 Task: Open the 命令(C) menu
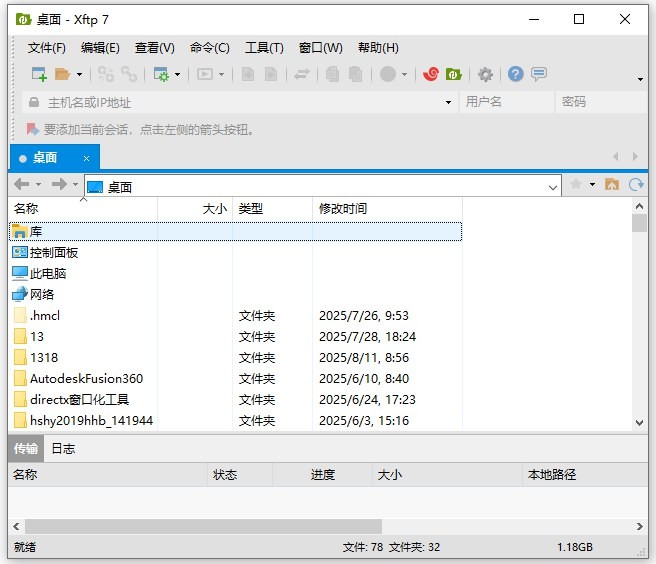210,48
